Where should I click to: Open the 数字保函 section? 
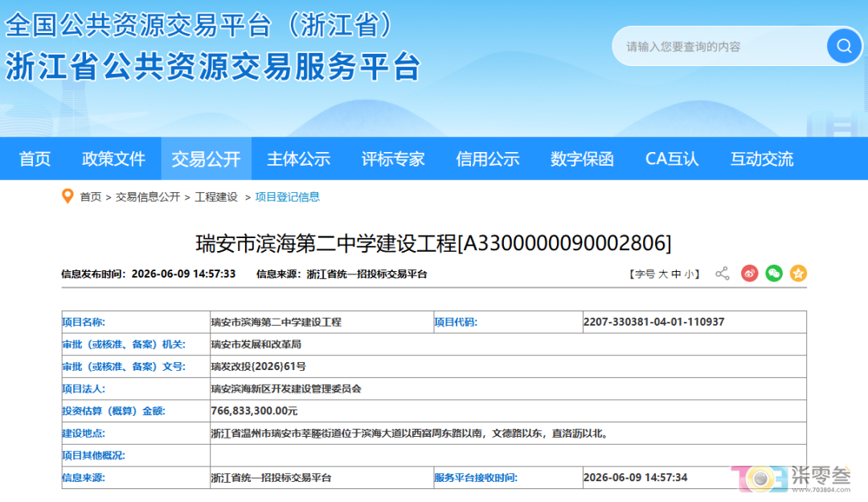(582, 159)
